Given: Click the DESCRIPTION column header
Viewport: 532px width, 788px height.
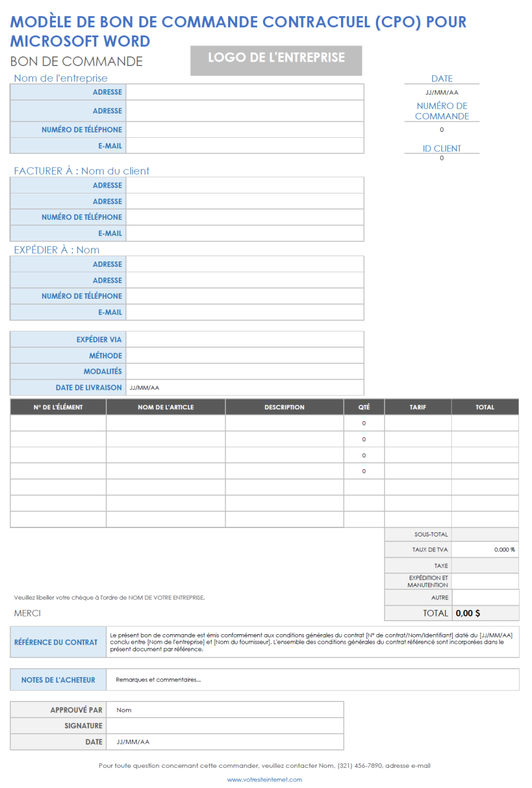Looking at the screenshot, I should (x=284, y=407).
